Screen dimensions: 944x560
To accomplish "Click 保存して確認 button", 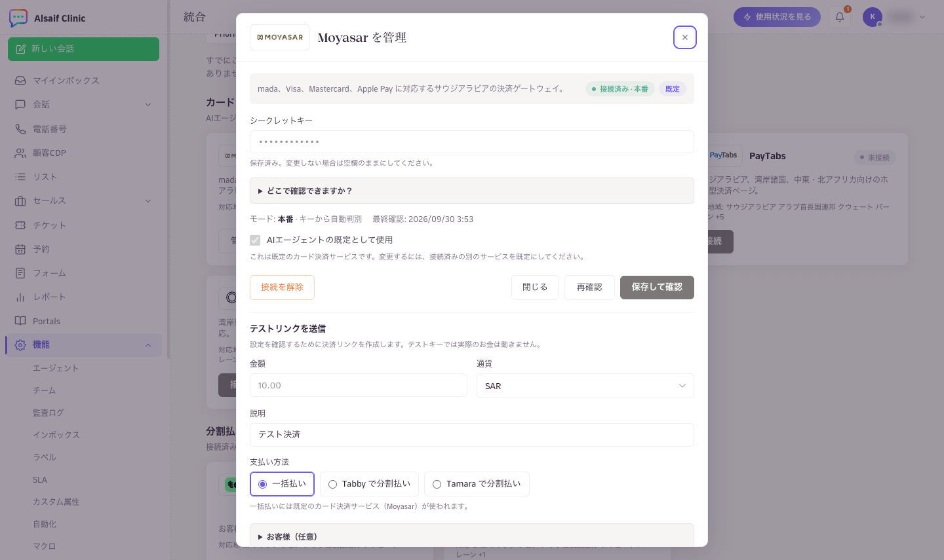I will 657,288.
